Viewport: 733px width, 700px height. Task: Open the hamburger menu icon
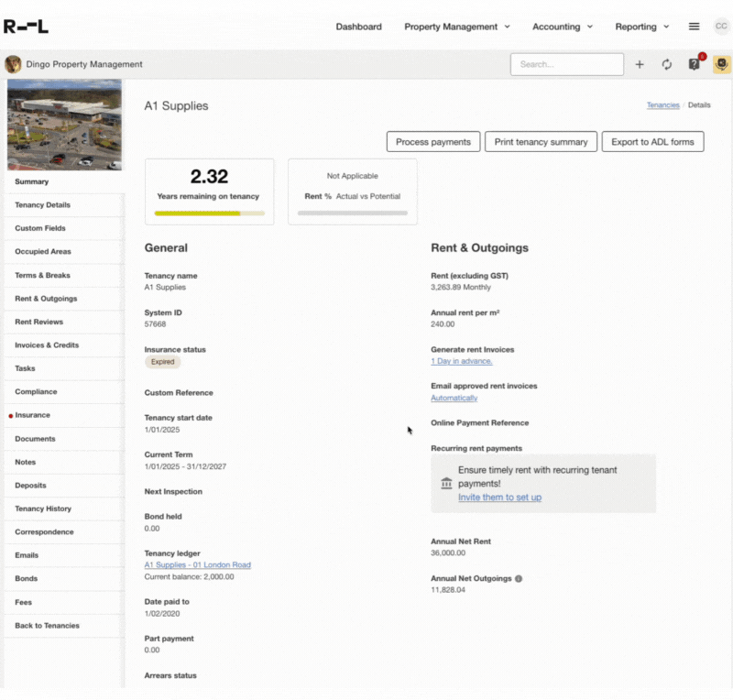[x=694, y=27]
